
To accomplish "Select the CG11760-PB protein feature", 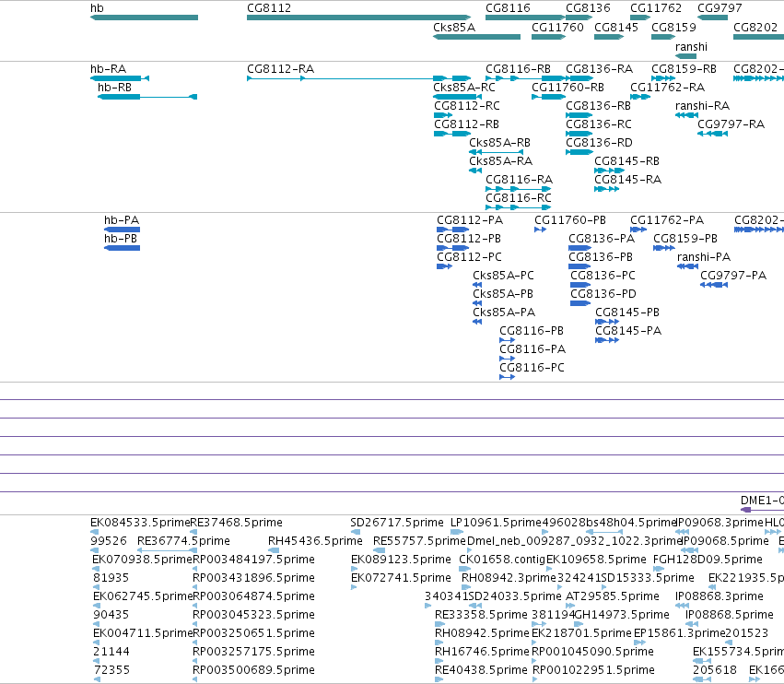I will click(541, 230).
